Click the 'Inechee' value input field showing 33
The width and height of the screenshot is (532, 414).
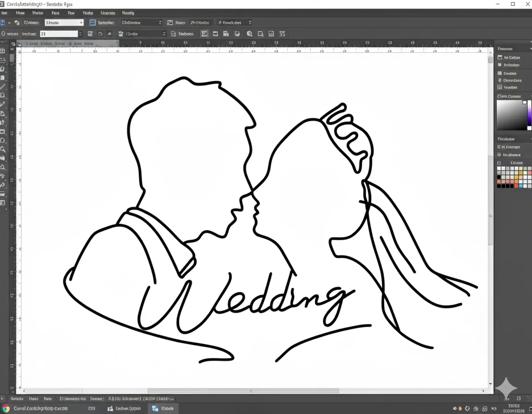58,34
